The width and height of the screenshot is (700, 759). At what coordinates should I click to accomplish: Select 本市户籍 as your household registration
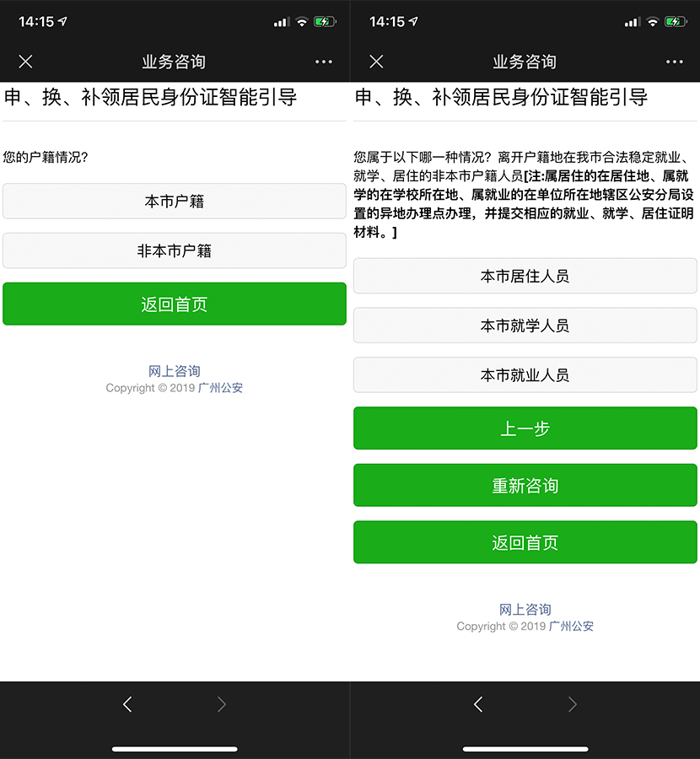click(x=174, y=202)
